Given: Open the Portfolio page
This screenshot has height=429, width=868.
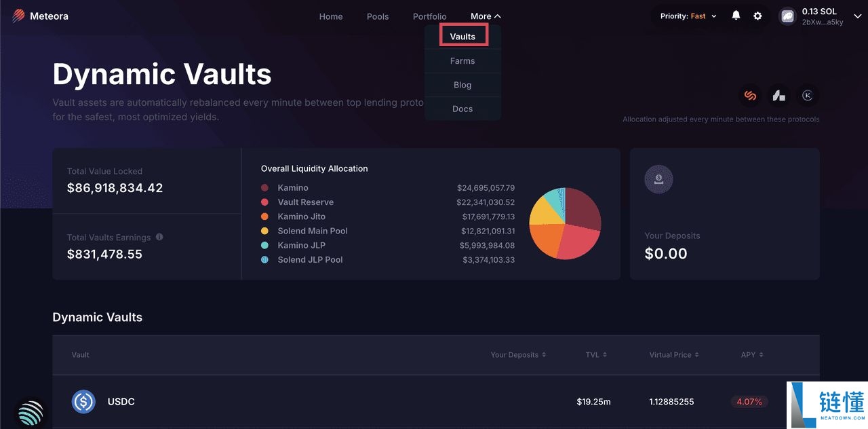Looking at the screenshot, I should coord(429,16).
